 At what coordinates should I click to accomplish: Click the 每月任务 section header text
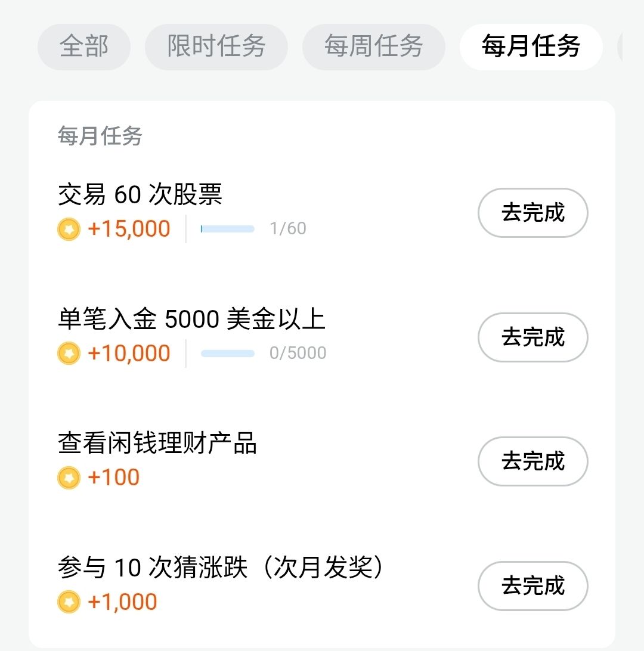point(100,137)
